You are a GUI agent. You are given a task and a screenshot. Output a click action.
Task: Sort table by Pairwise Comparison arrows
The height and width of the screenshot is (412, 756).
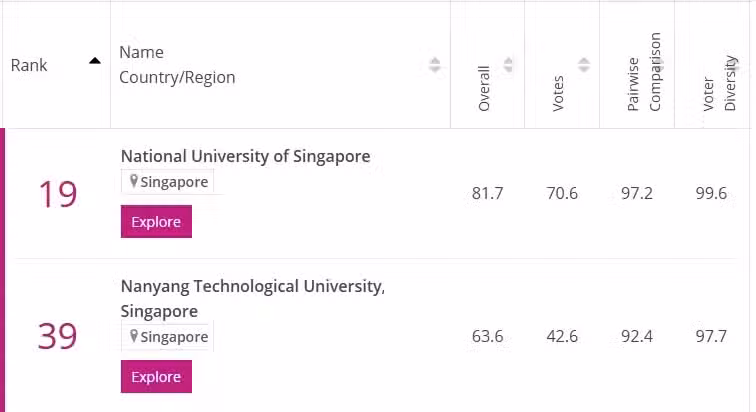[658, 65]
